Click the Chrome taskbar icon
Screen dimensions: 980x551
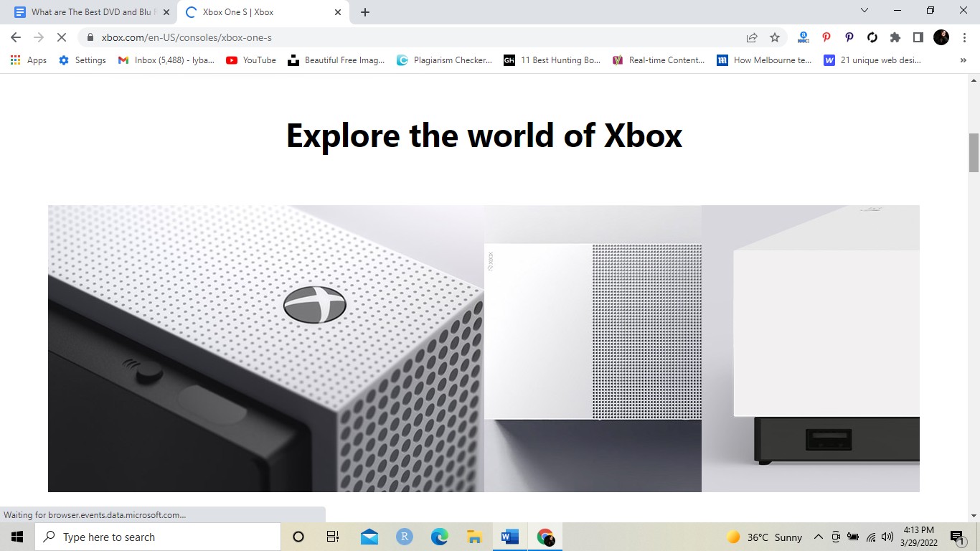pos(545,537)
